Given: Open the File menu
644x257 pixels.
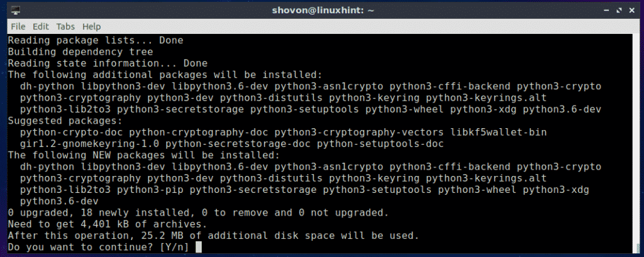Looking at the screenshot, I should pyautogui.click(x=18, y=26).
